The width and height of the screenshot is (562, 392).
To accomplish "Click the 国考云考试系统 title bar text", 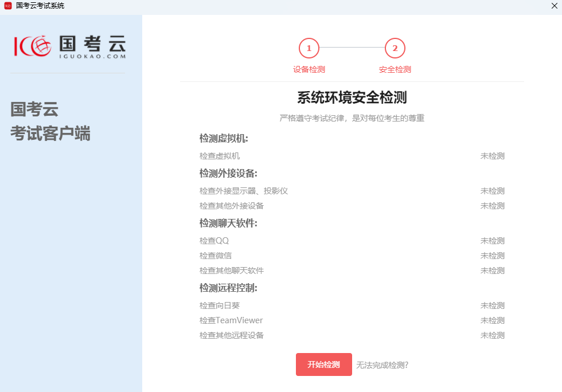I will click(x=40, y=6).
